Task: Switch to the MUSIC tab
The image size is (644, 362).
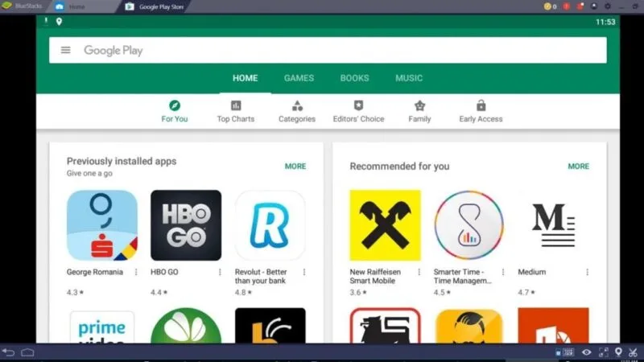Action: 409,78
